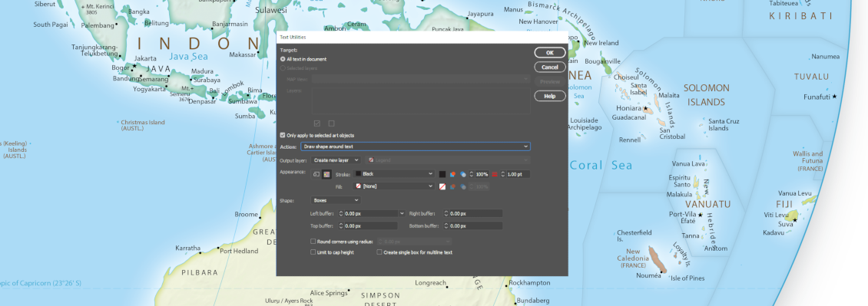Screen dimensions: 868x306
Task: Click the stroke overprint icon
Action: point(453,174)
